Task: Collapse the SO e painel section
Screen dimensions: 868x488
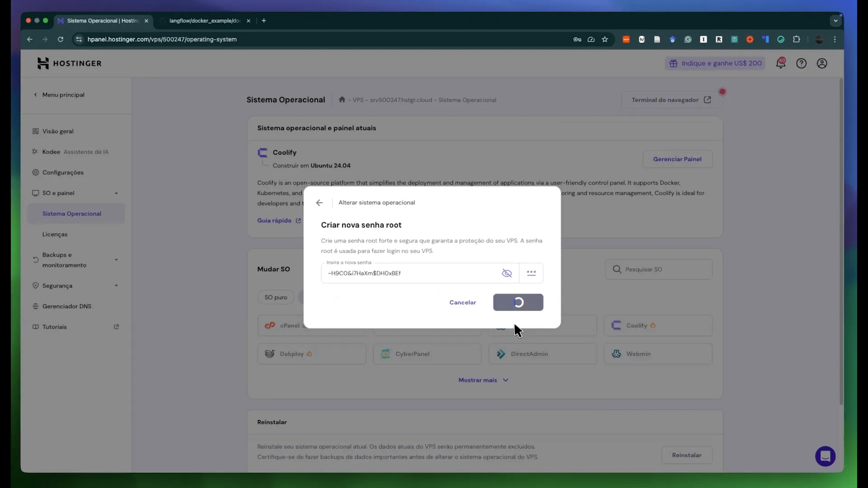Action: [76, 193]
